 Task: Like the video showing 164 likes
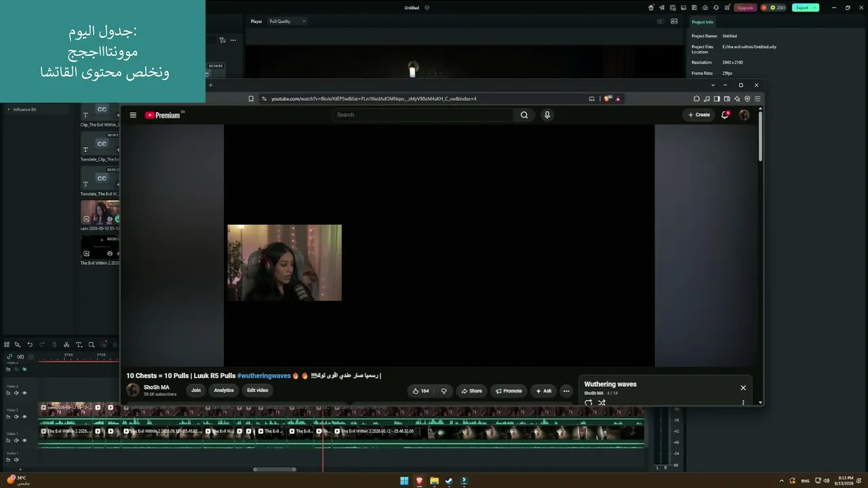(421, 391)
